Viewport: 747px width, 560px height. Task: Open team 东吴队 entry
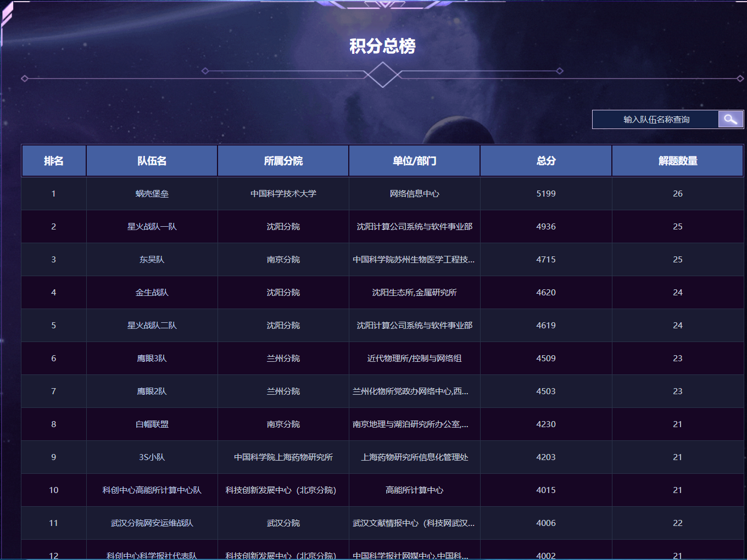pos(152,260)
